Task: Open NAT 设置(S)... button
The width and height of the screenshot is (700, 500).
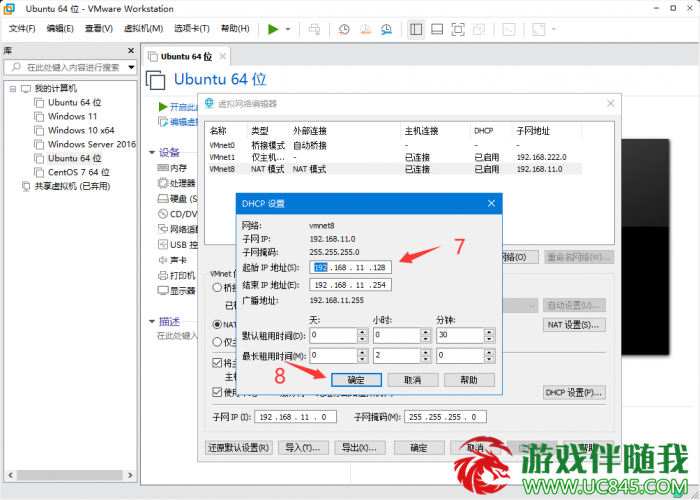Action: [x=574, y=325]
